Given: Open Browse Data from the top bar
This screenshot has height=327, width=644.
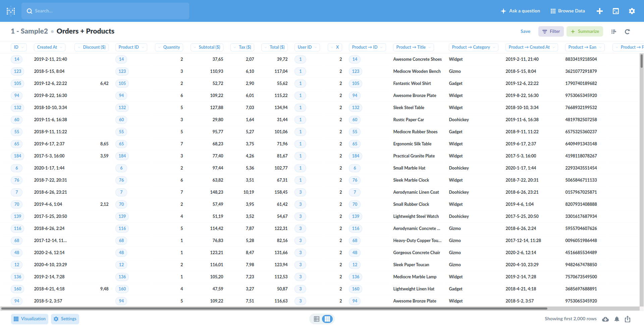Looking at the screenshot, I should (x=567, y=11).
